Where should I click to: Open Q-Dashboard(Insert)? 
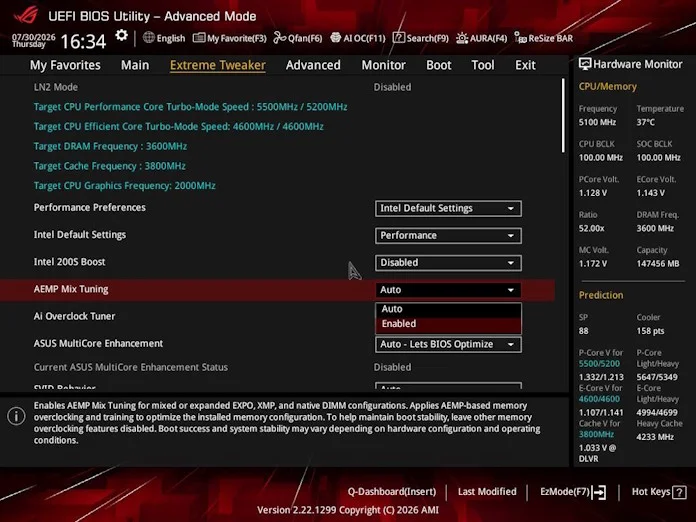pyautogui.click(x=392, y=492)
